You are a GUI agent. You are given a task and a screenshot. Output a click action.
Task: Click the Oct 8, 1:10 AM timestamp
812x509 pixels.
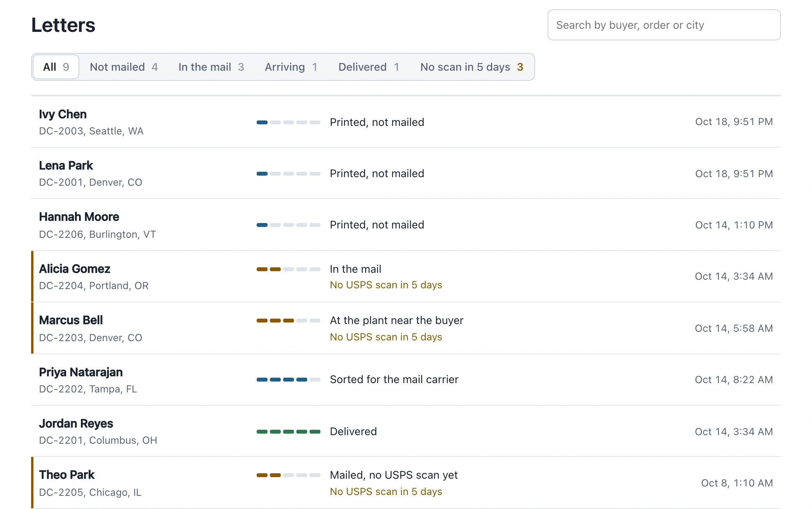pyautogui.click(x=737, y=483)
